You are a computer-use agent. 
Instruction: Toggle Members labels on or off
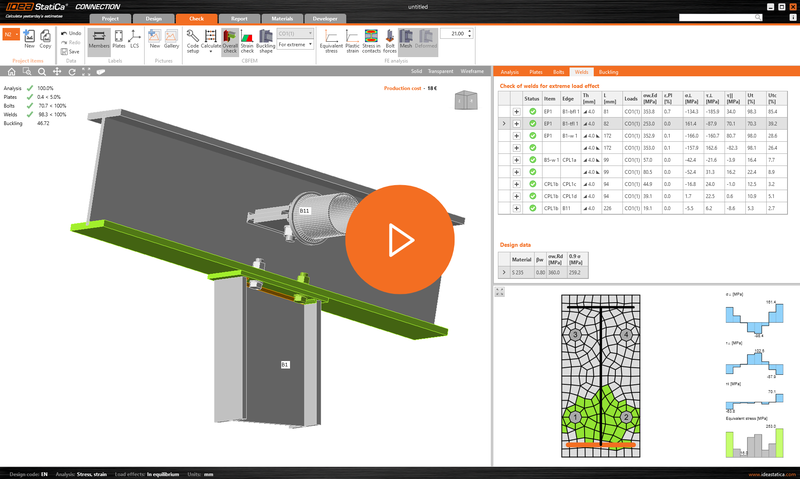(99, 39)
